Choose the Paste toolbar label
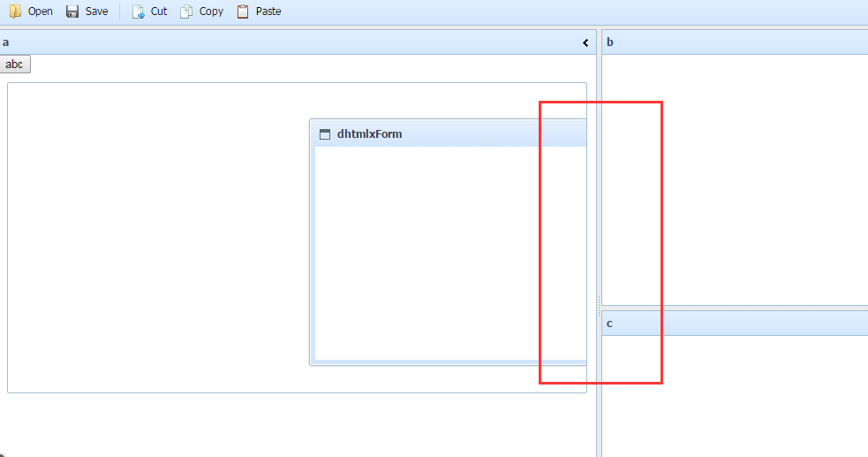The height and width of the screenshot is (457, 868). tap(268, 11)
